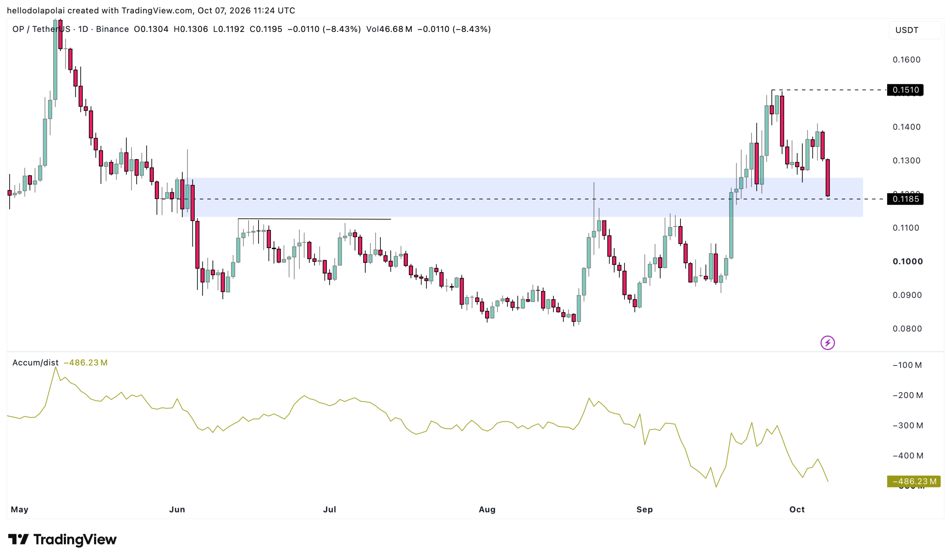
Task: Click the 0.0800 price axis label
Action: pyautogui.click(x=906, y=329)
